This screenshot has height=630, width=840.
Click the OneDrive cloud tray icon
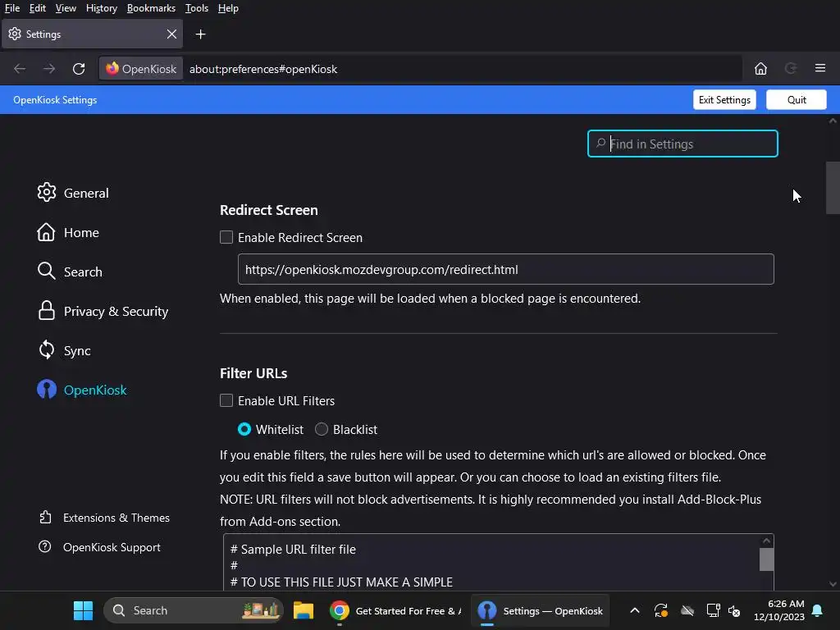(x=687, y=610)
